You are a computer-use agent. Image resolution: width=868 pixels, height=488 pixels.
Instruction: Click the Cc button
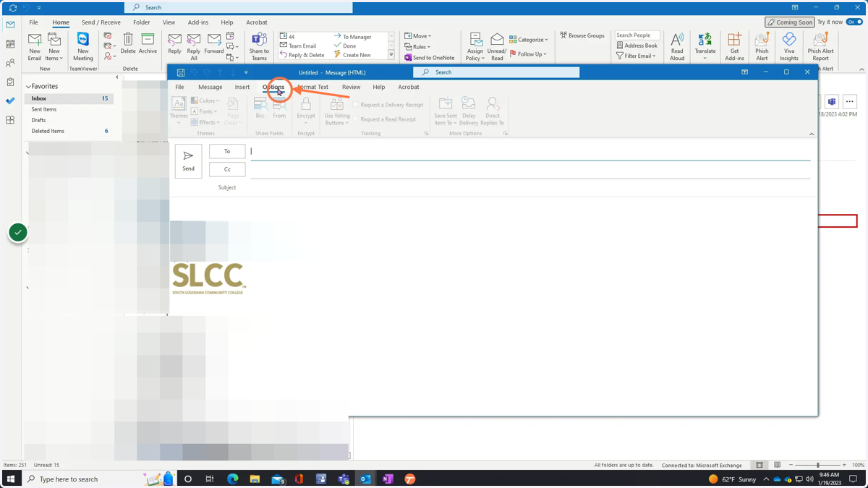[x=227, y=169]
